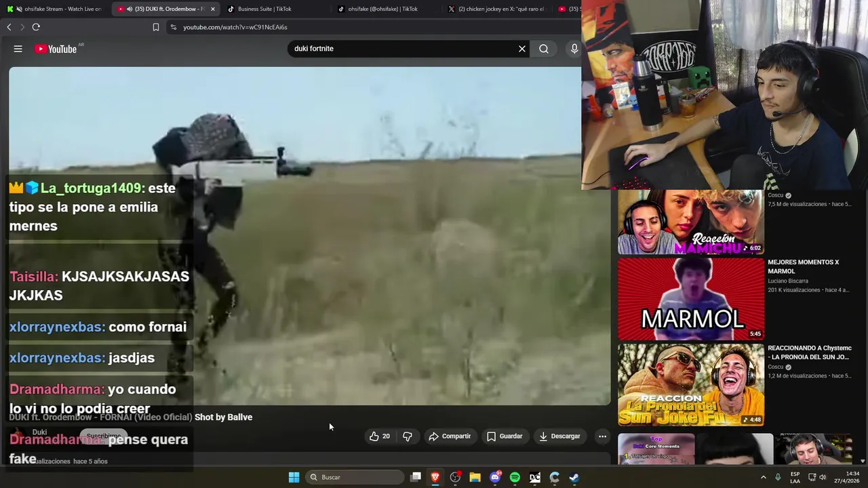868x488 pixels.
Task: Bookmark this page with bookmark icon
Action: click(x=156, y=27)
